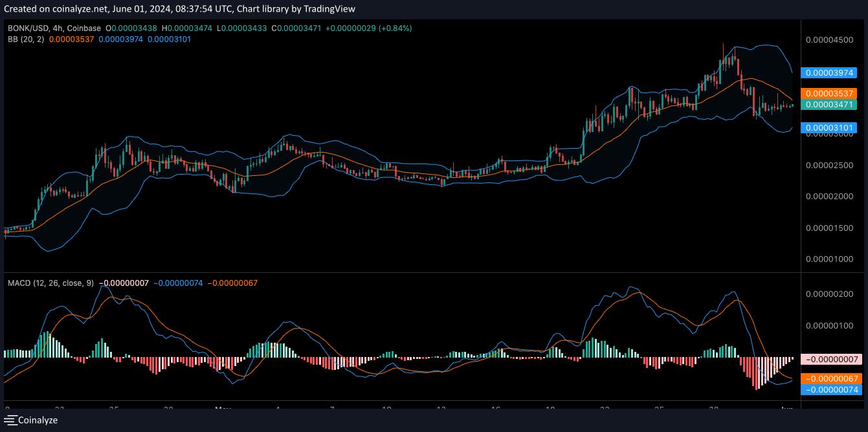Select the blue 0.00003974 price axis tag
The image size is (868, 432).
830,73
